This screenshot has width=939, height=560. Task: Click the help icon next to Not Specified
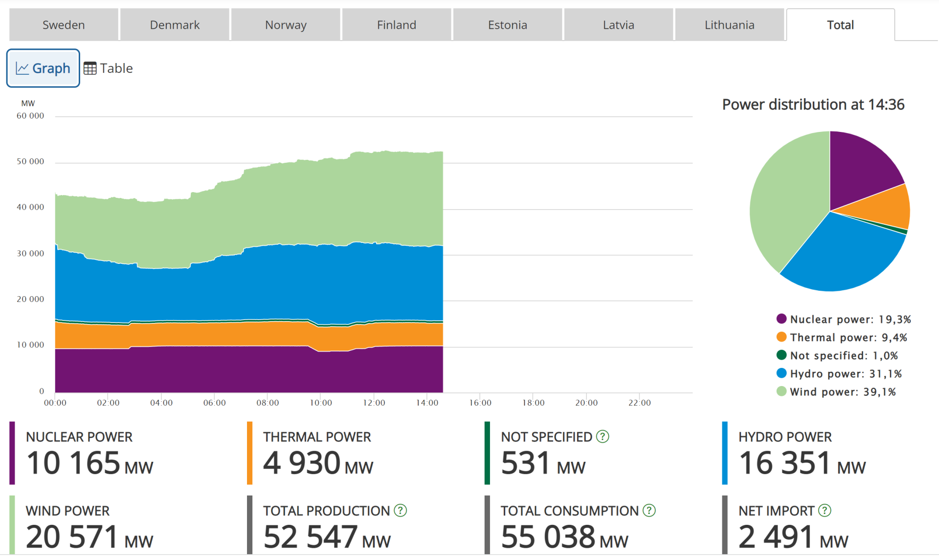tap(603, 436)
